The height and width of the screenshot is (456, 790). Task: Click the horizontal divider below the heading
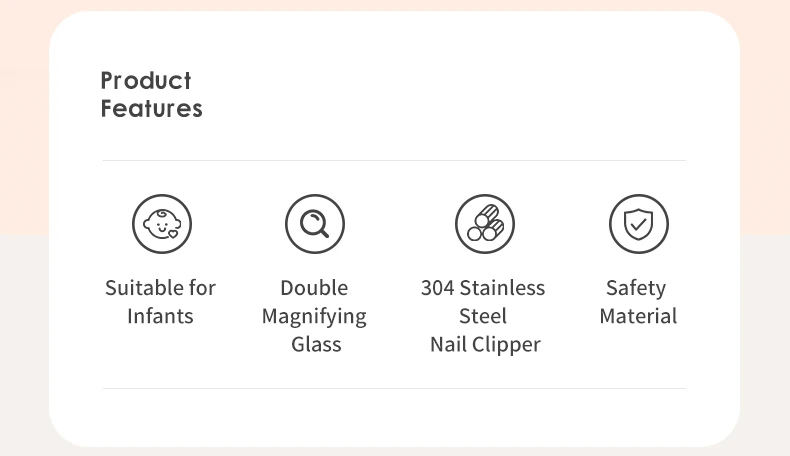coord(394,160)
